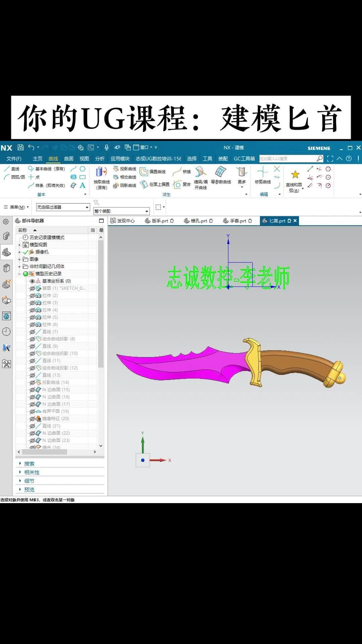Show hidden 草图 (1) SKETCH feature
The width and height of the screenshot is (362, 644).
pos(32,288)
